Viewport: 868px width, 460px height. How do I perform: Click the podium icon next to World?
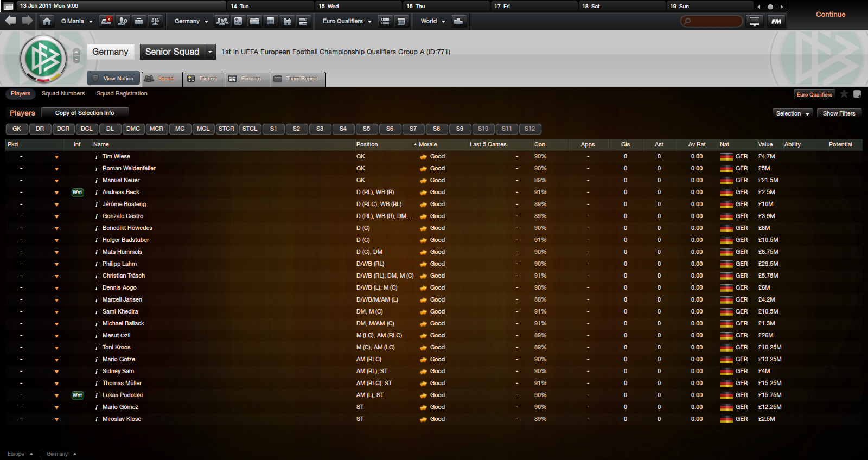pos(458,21)
